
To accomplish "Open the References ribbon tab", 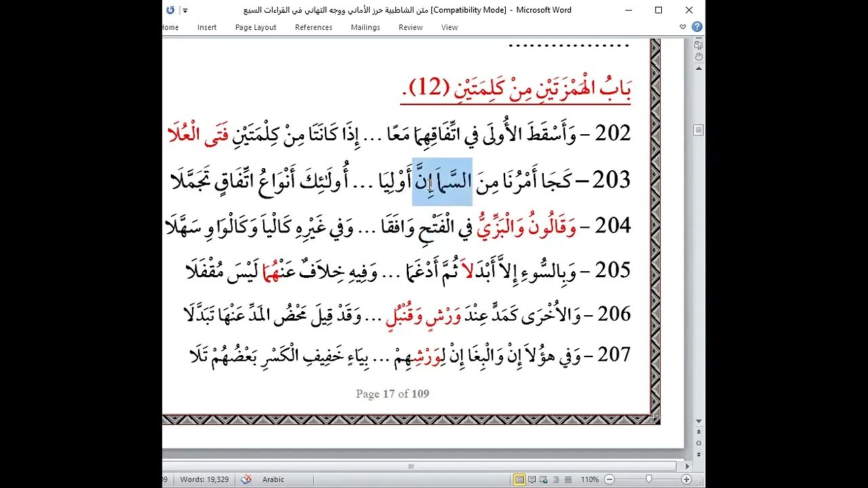I will tap(313, 27).
